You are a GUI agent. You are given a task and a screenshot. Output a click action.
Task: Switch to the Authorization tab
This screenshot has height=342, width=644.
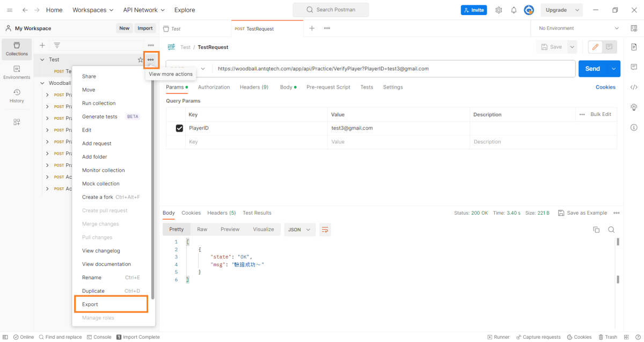point(214,87)
